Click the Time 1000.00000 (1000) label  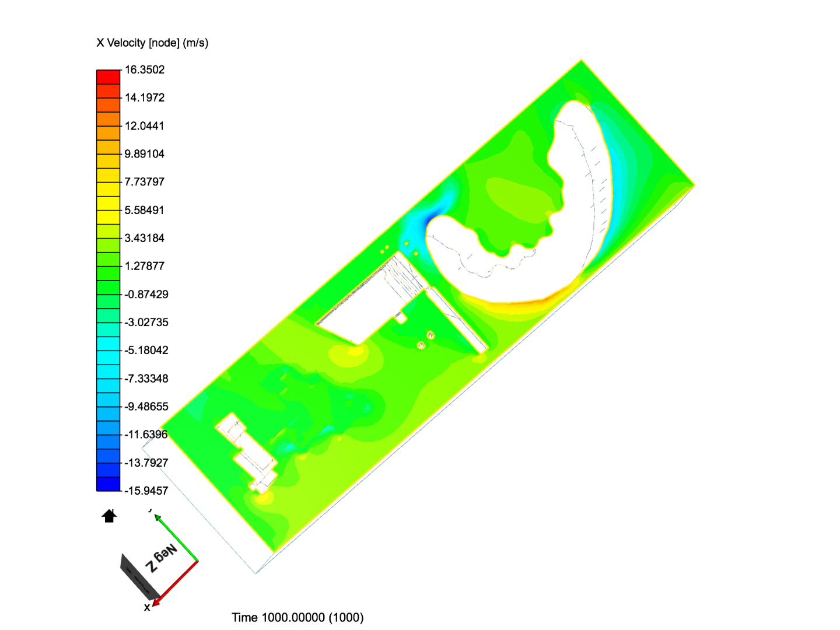[x=297, y=617]
